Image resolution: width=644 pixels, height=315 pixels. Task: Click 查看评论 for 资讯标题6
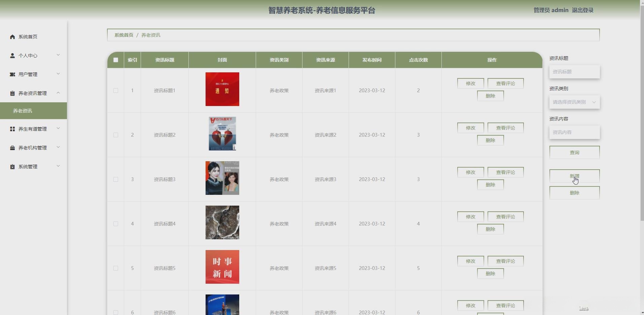(x=505, y=306)
